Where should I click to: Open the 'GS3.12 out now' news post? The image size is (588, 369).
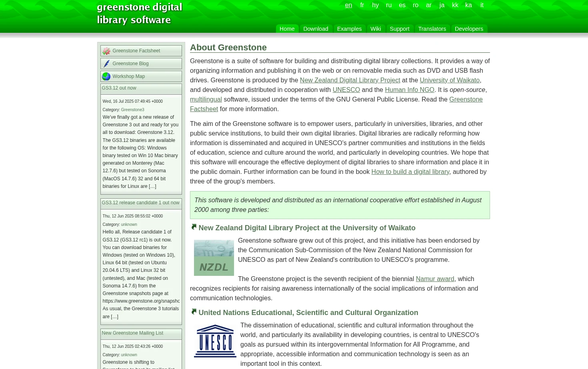(119, 88)
